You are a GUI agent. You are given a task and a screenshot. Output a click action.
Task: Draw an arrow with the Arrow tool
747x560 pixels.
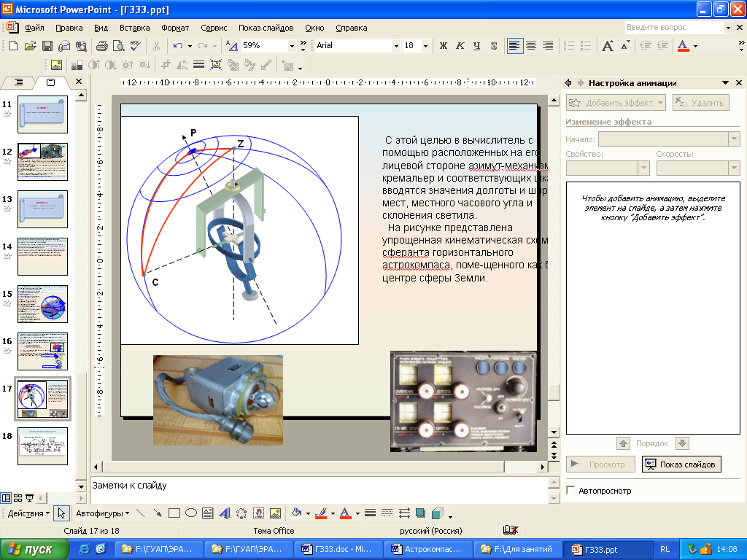pos(158,513)
